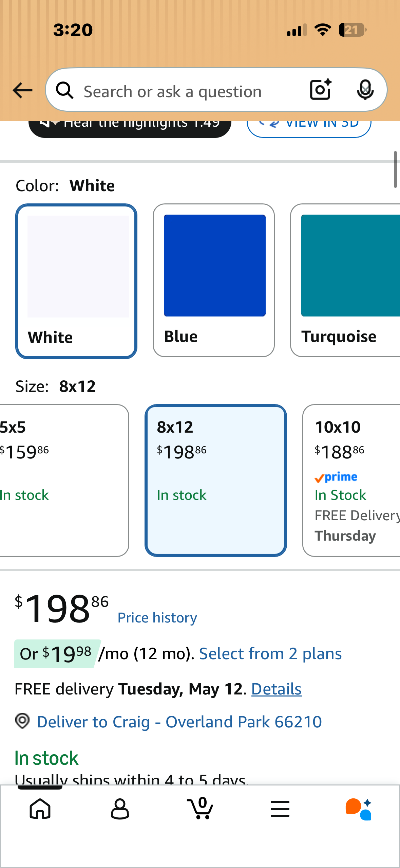
Task: Choose the Turquoise color swatch
Action: pyautogui.click(x=345, y=280)
